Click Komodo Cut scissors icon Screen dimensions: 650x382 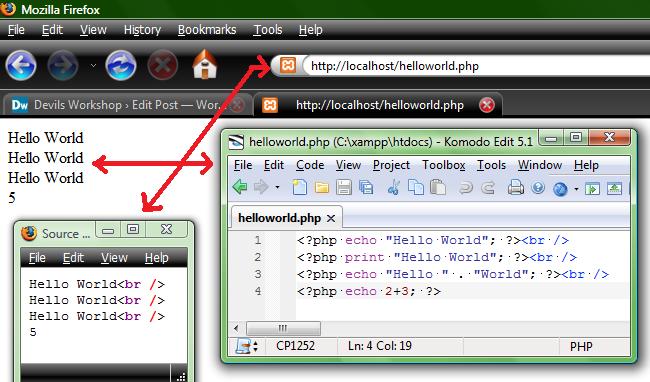click(393, 188)
